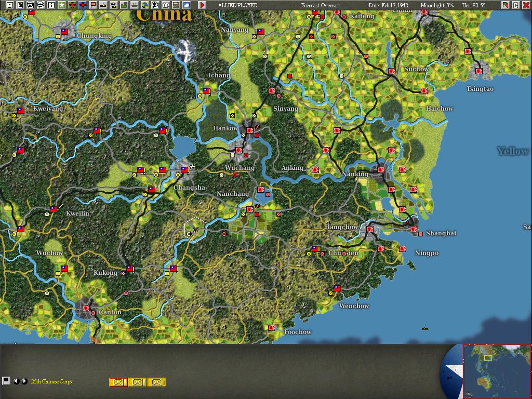Click the 'ALLIED PLAYER' label

pos(238,5)
